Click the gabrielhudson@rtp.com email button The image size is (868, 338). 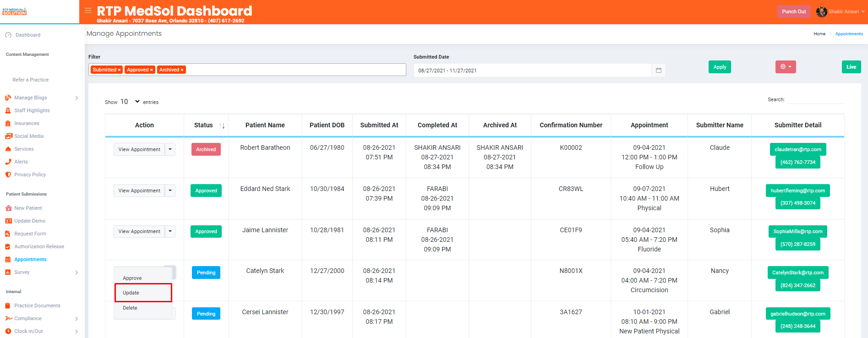click(x=798, y=314)
